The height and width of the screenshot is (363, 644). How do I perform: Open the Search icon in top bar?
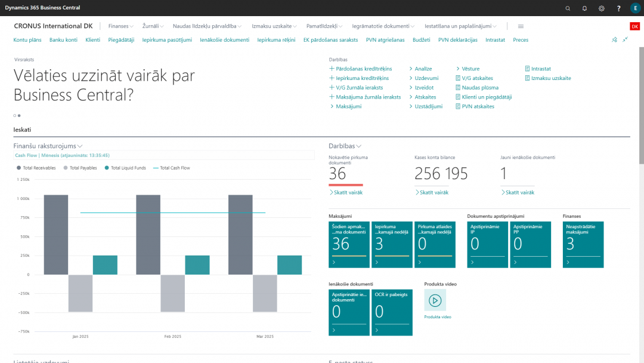tap(567, 8)
